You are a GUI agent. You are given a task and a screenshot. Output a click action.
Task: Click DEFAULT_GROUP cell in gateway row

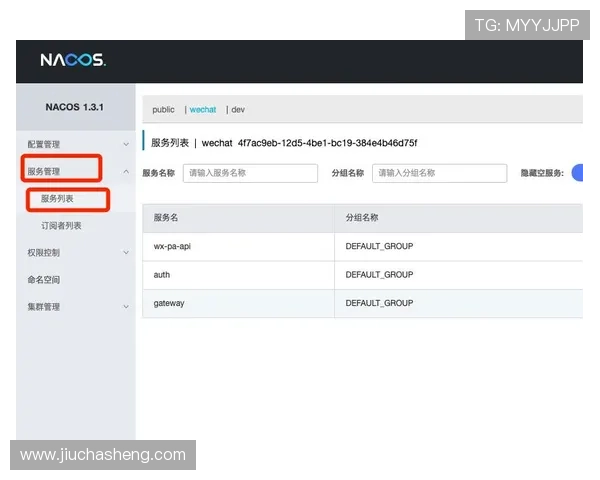[379, 303]
